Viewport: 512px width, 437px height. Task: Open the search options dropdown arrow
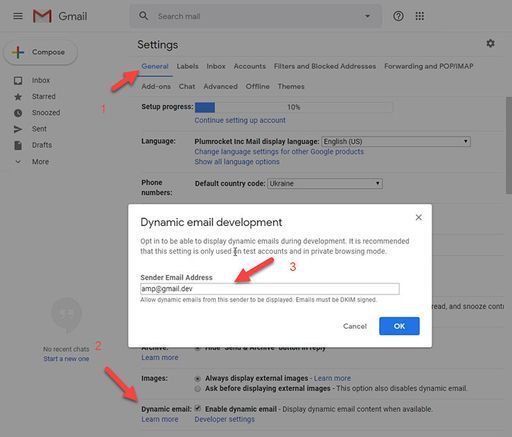(367, 16)
